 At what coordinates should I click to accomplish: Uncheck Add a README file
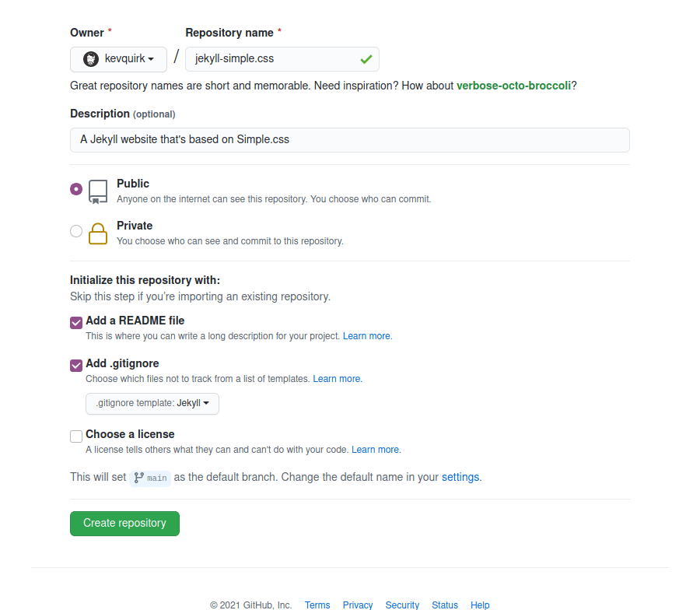[75, 322]
